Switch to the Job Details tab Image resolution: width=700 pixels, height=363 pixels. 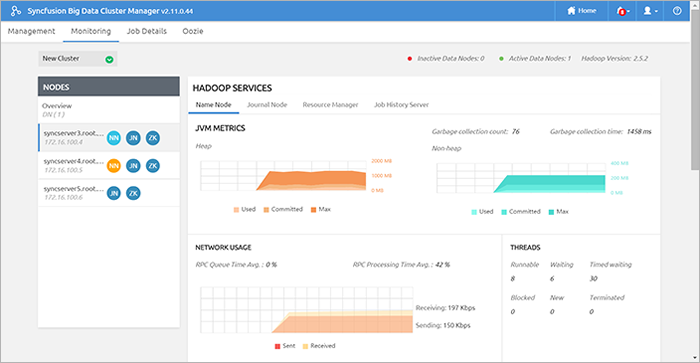click(x=146, y=31)
